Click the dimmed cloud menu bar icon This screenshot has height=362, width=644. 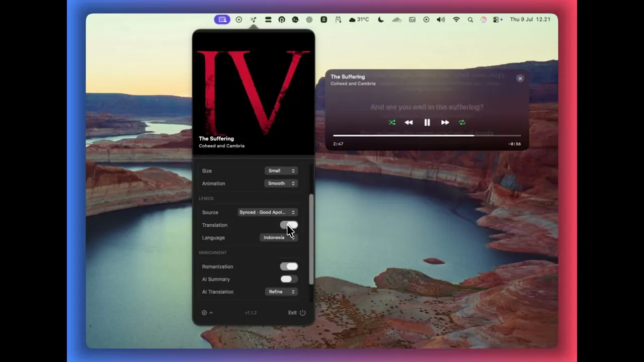click(396, 20)
